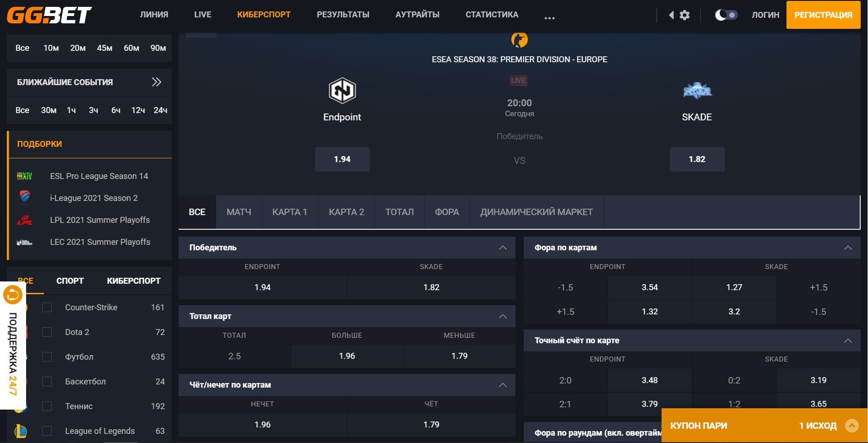Select Нечет odds 1.96

pyautogui.click(x=263, y=425)
